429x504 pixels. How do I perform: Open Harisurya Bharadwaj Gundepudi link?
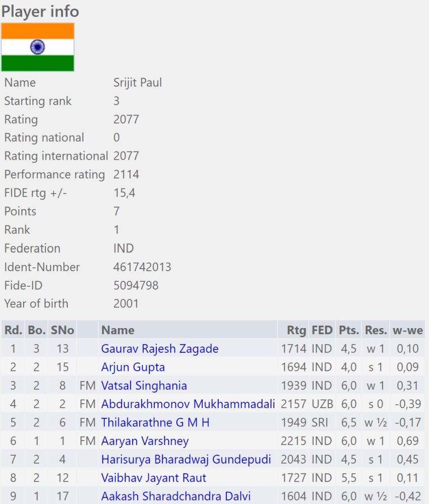point(186,459)
